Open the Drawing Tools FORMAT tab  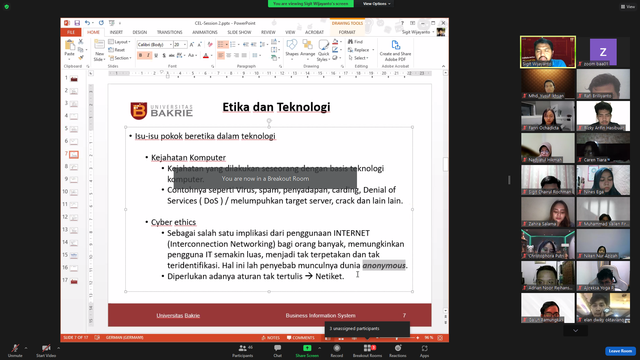click(x=347, y=32)
